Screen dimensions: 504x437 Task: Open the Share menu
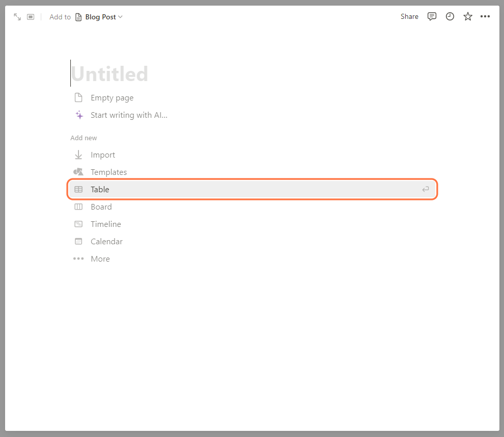click(x=409, y=16)
